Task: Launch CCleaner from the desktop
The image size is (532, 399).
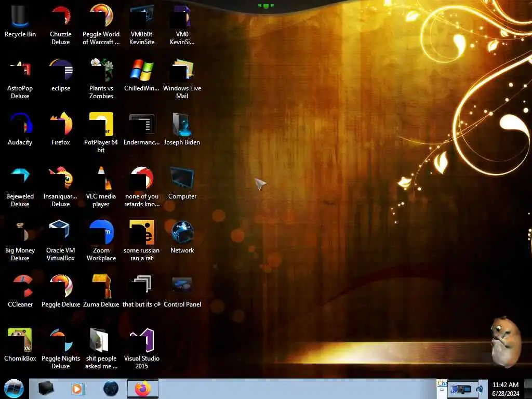Action: [x=20, y=291]
